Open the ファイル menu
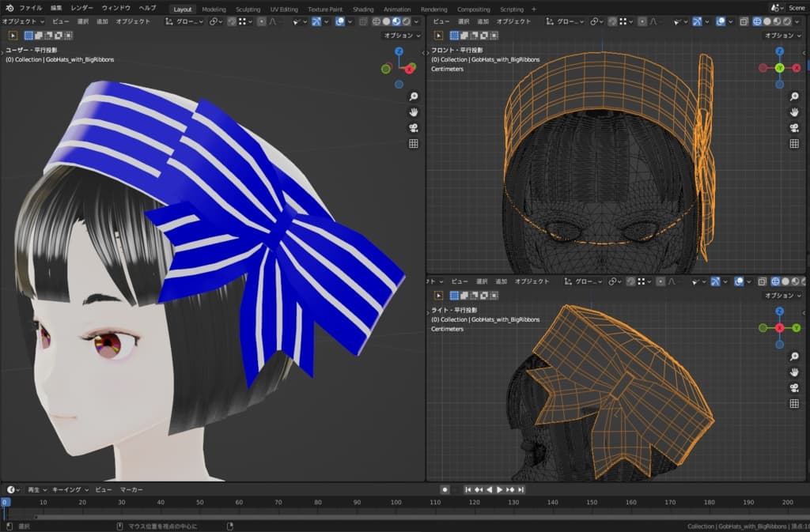This screenshot has width=810, height=532. 31,8
